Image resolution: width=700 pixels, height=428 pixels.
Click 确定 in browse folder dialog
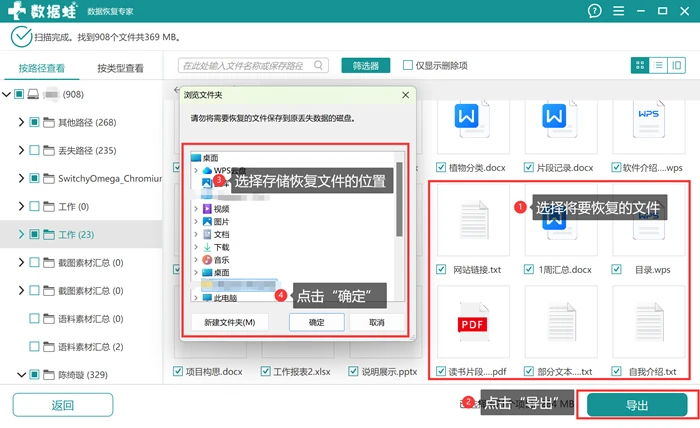click(x=317, y=322)
